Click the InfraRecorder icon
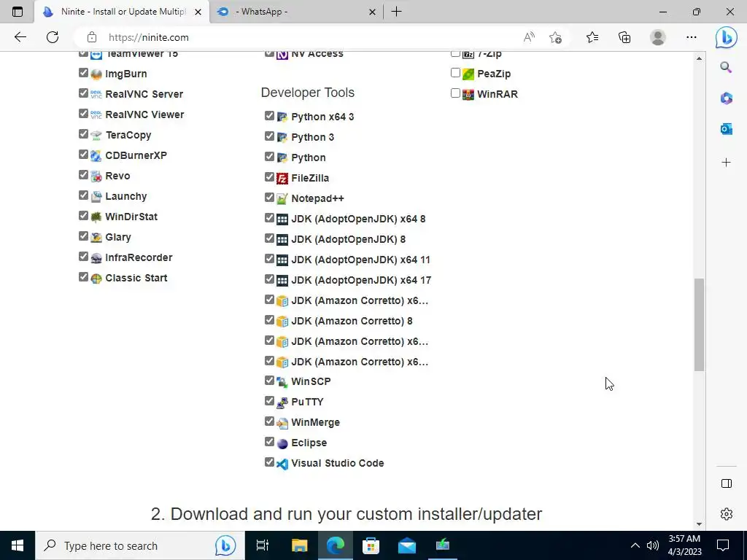 [x=96, y=258]
